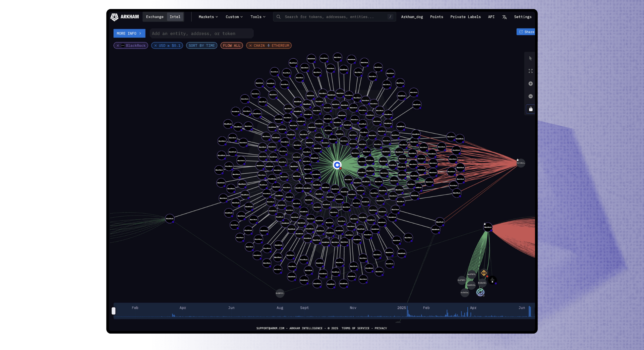
Task: Select the isolated BlackRock node at far left
Action: (170, 219)
